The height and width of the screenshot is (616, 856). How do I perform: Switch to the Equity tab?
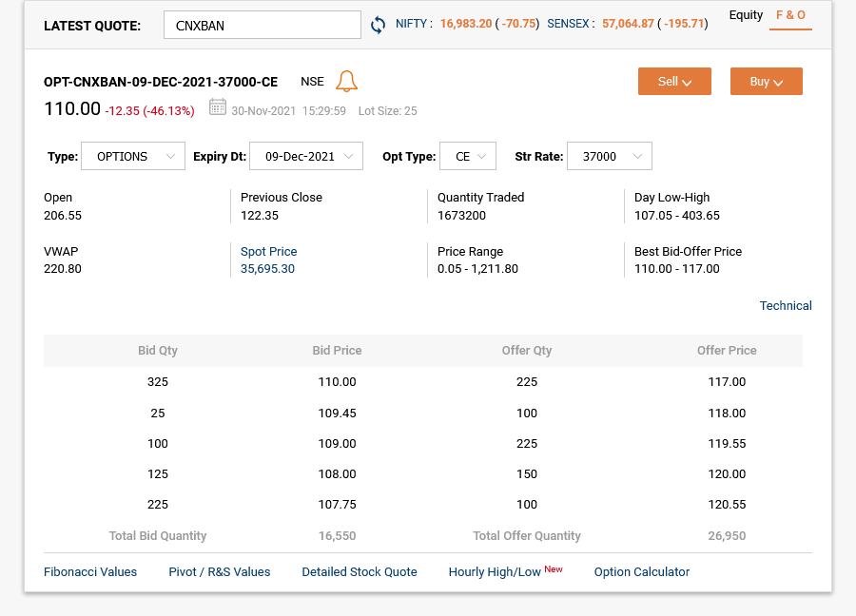pos(746,14)
